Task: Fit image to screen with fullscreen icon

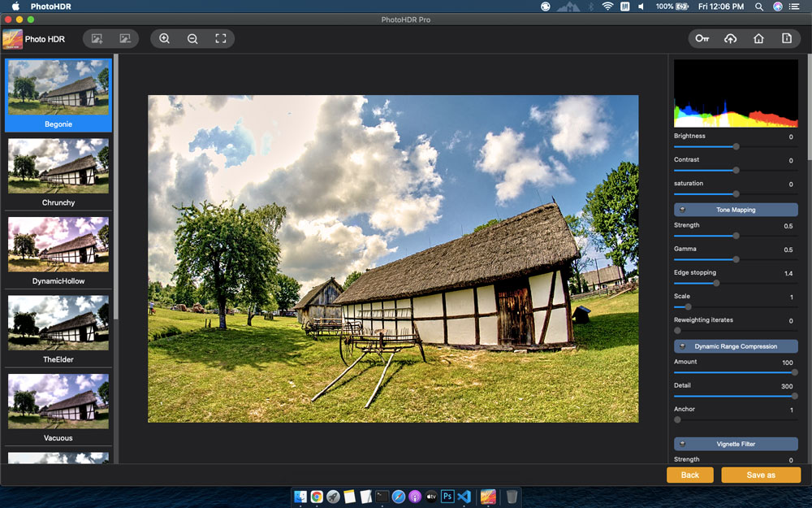Action: pyautogui.click(x=221, y=38)
